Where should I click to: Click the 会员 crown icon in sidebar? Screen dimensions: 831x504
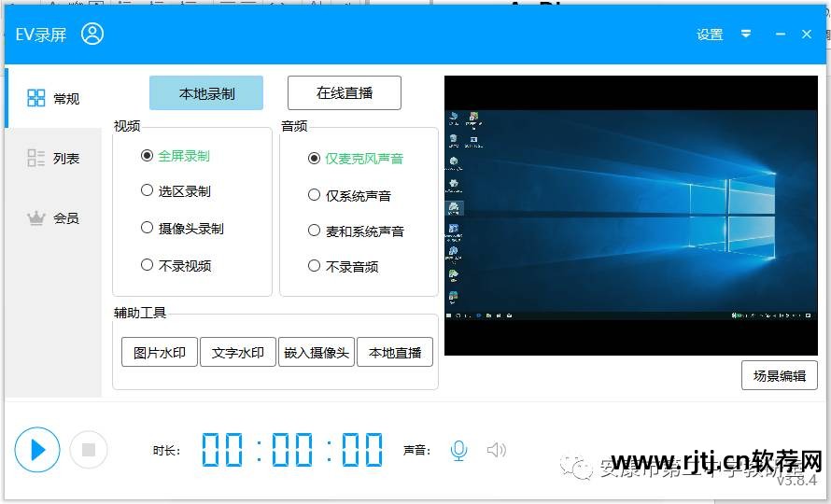click(36, 217)
